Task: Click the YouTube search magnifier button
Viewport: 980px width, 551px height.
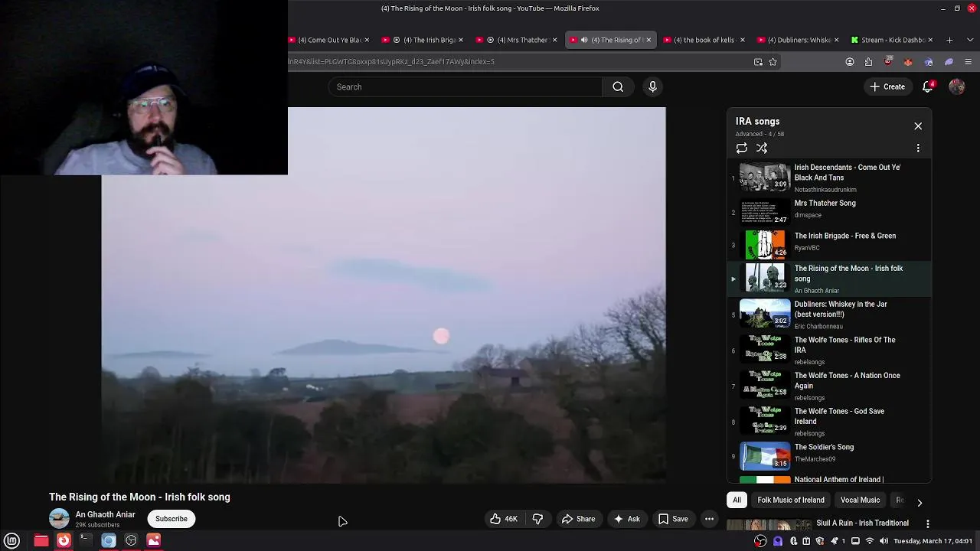Action: coord(618,86)
